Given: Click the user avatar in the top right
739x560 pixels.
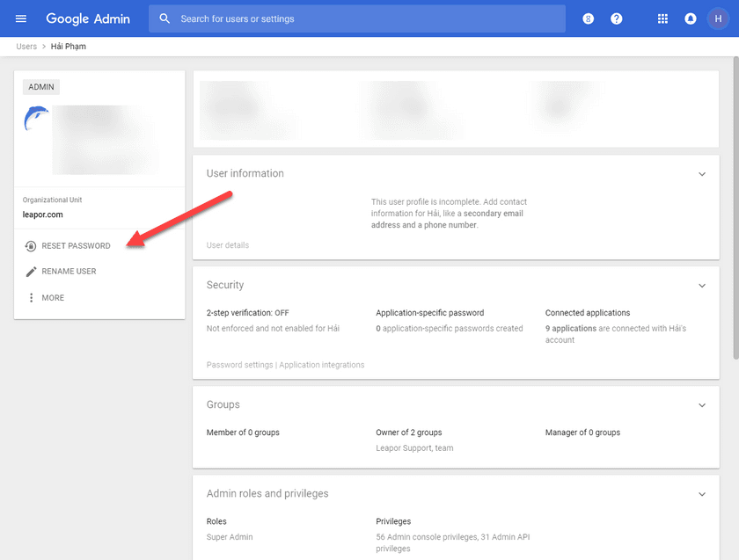Looking at the screenshot, I should click(720, 18).
